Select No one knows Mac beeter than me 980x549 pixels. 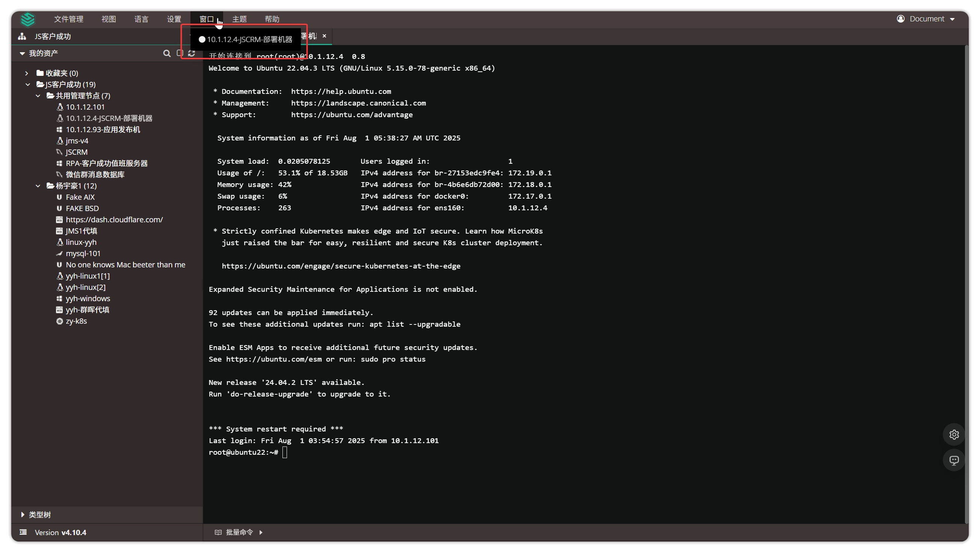click(125, 265)
